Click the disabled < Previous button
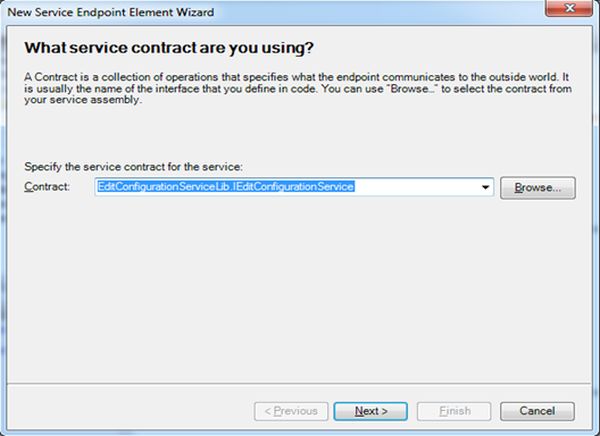The image size is (600, 436). 289,411
